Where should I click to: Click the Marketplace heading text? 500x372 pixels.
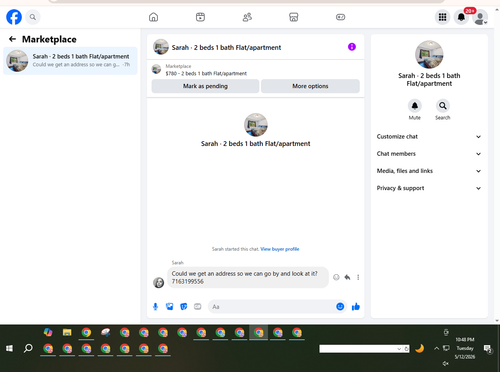pyautogui.click(x=49, y=39)
